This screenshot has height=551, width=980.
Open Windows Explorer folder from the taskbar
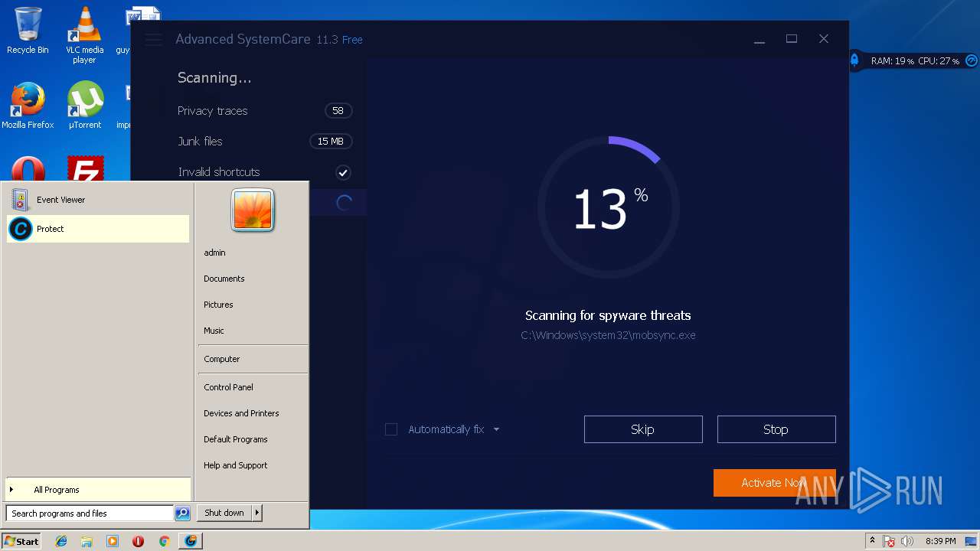87,541
